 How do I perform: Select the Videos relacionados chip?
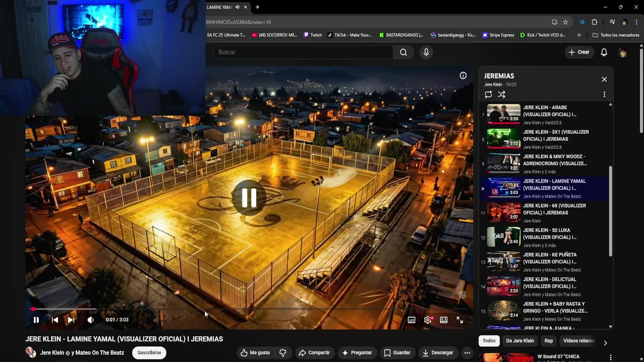point(579,341)
